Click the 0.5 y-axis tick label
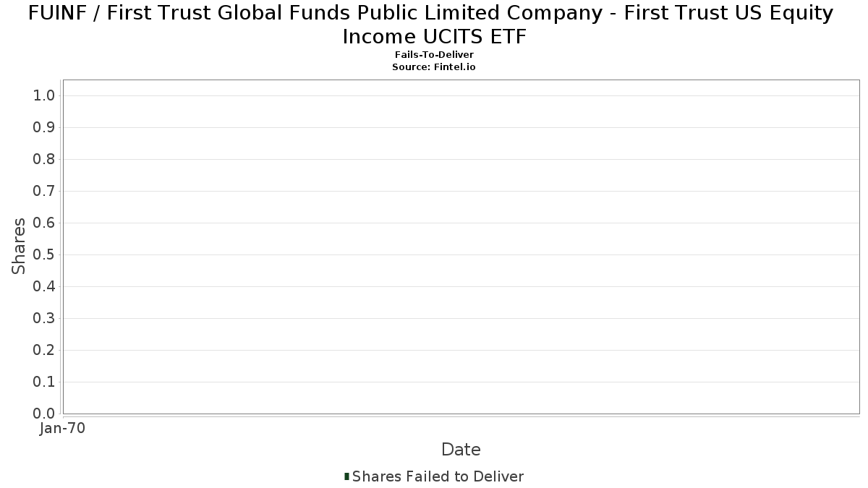The width and height of the screenshot is (868, 488). pyautogui.click(x=44, y=255)
